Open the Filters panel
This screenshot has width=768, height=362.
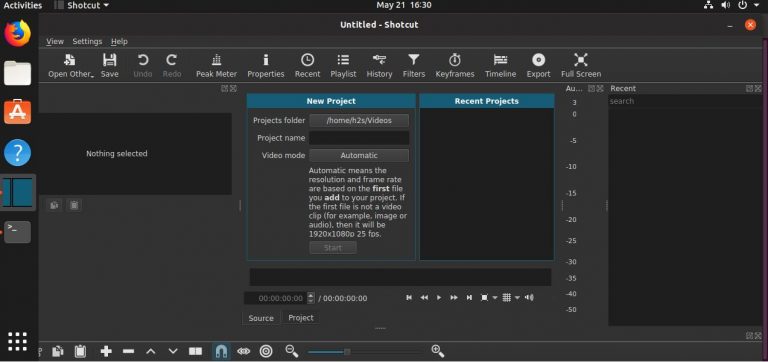coord(414,66)
